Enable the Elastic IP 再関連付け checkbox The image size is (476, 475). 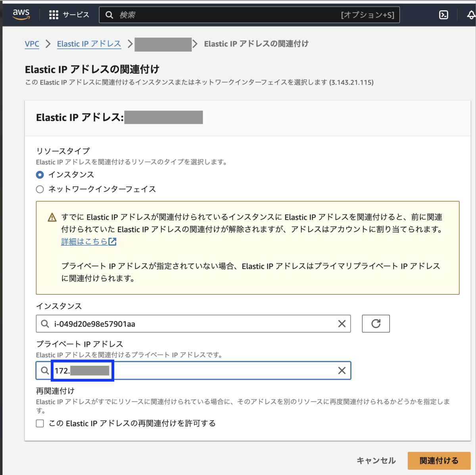[x=40, y=423]
